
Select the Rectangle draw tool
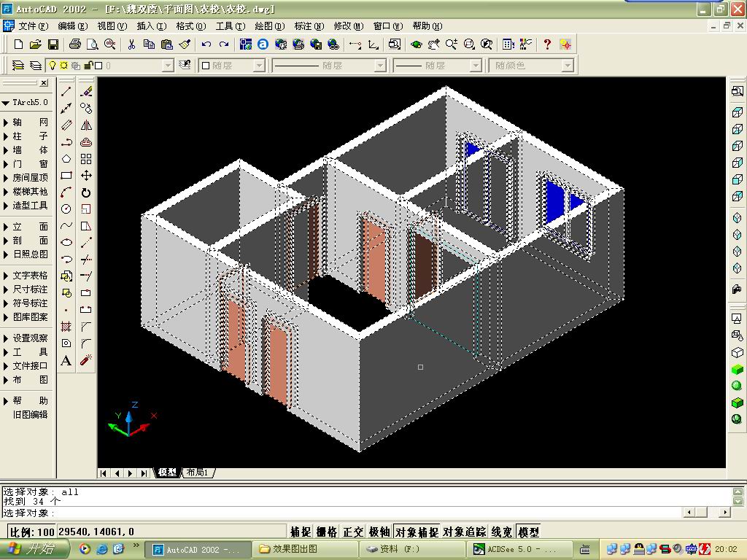click(x=66, y=175)
